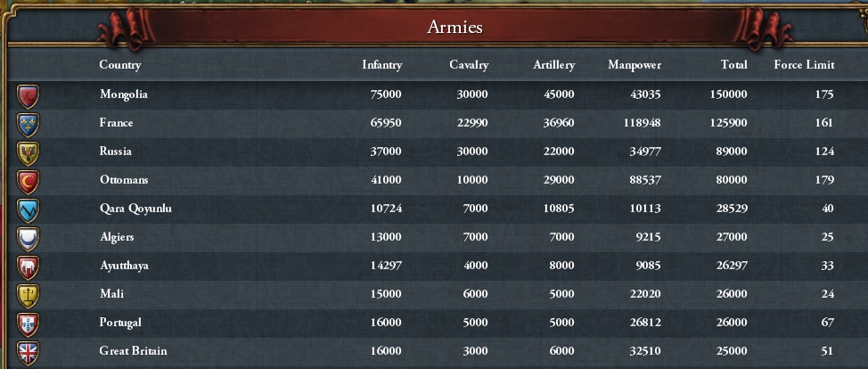Screen dimensions: 868x369
Task: Click the Mali flag shield icon
Action: coord(28,295)
